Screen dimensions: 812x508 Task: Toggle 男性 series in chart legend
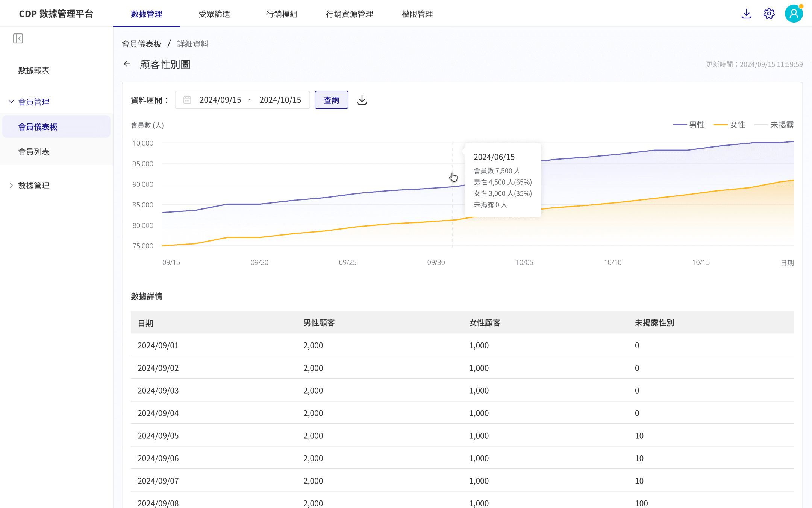(x=689, y=125)
